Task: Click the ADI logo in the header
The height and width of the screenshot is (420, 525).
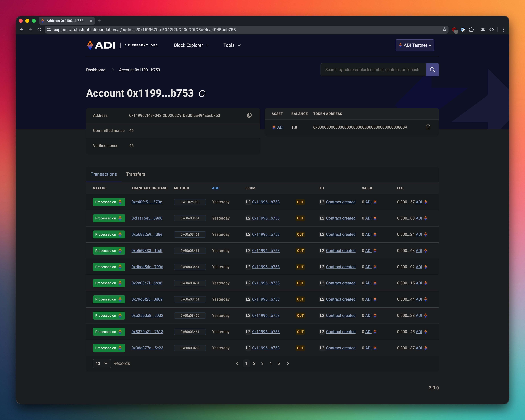Action: [x=101, y=45]
